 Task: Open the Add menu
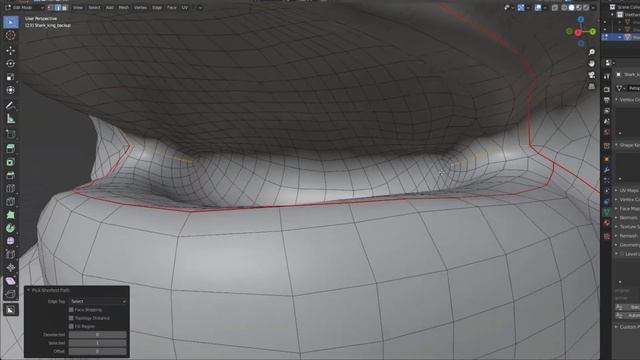(x=109, y=7)
